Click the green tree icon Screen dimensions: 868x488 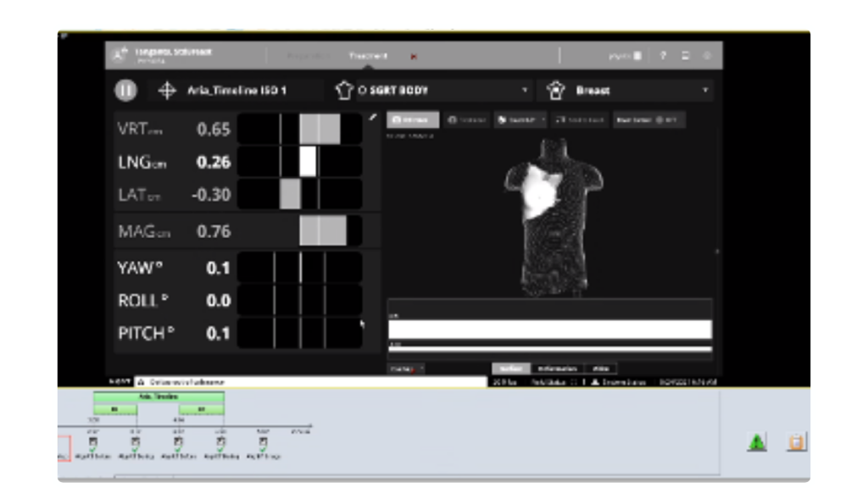click(756, 442)
